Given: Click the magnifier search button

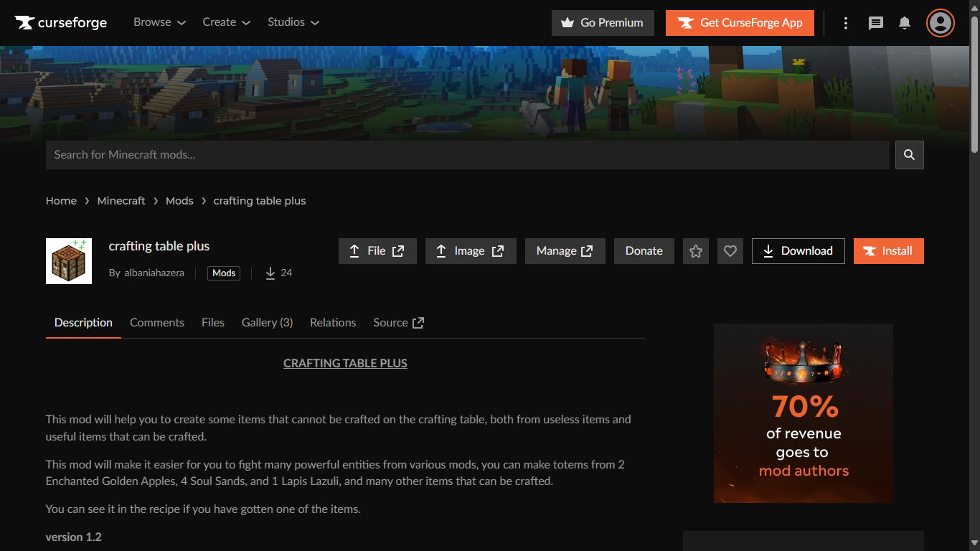Looking at the screenshot, I should tap(910, 155).
